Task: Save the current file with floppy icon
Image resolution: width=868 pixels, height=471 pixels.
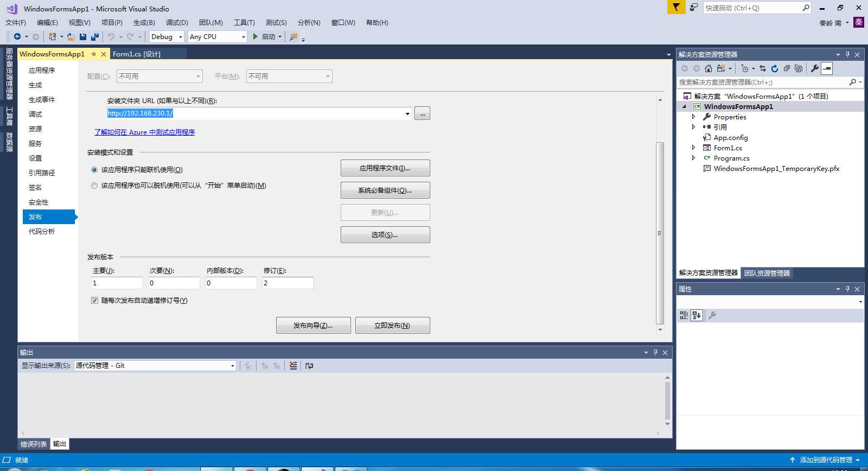Action: 83,36
